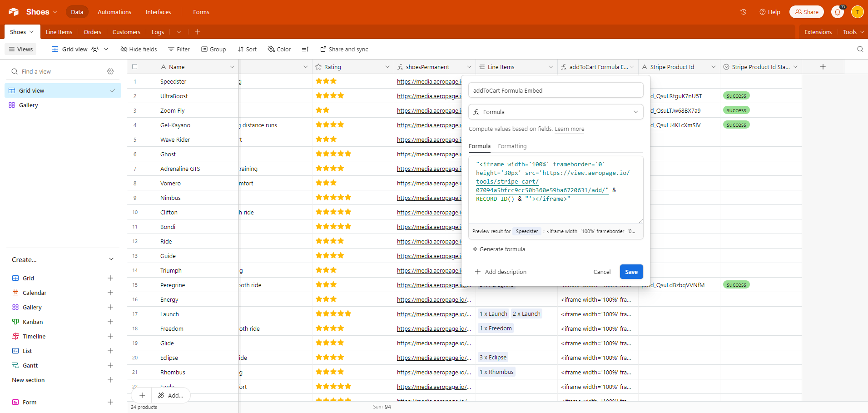Open the base history icon
Screen dimensions: 868x413
(x=744, y=12)
